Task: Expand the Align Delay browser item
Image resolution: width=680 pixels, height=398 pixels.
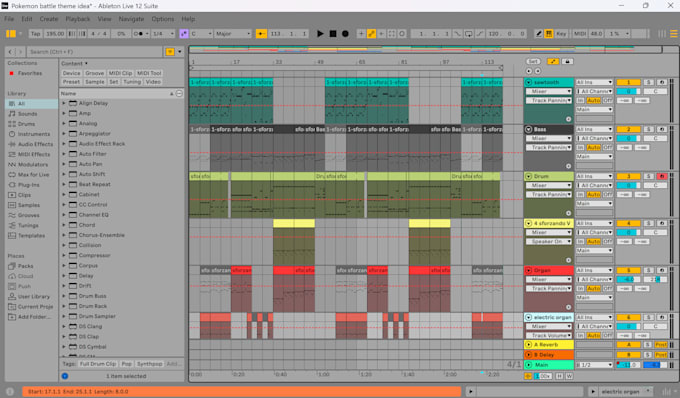Action: [64, 103]
